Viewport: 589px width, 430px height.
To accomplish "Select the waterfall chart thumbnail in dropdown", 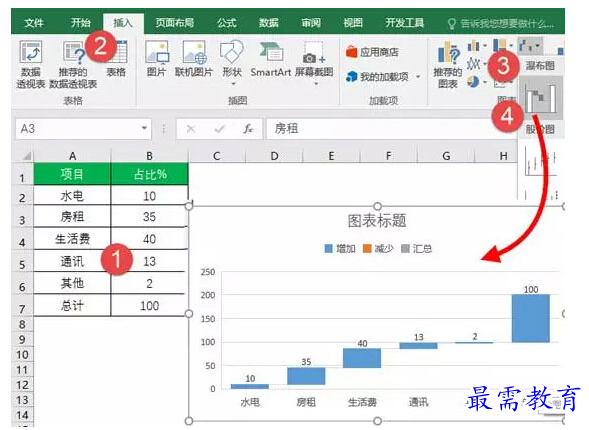I will [541, 98].
